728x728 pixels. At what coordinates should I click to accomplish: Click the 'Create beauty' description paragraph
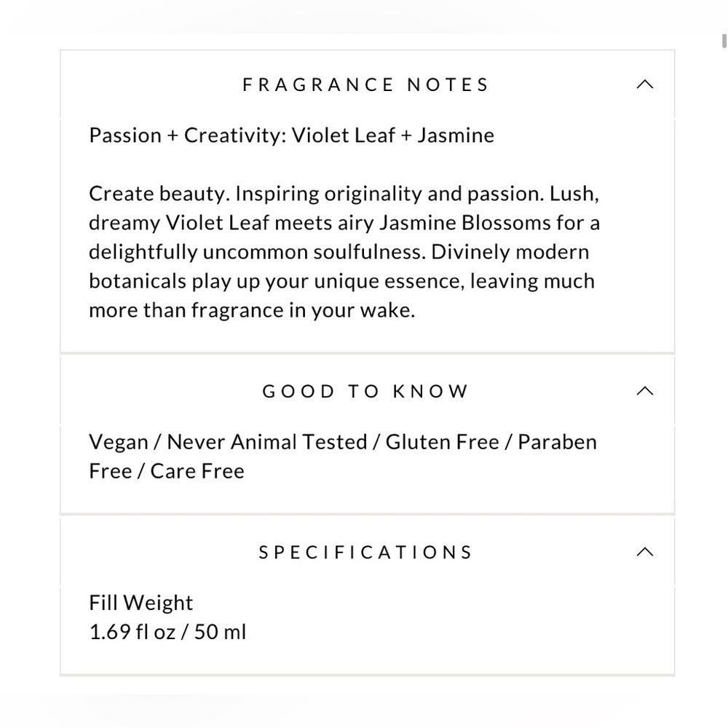click(344, 252)
